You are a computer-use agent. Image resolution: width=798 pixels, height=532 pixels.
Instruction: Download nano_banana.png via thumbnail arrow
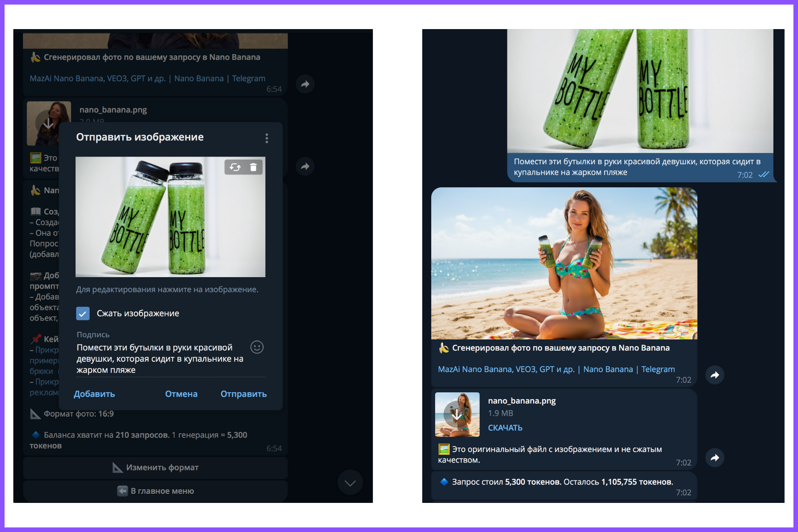[x=457, y=414]
